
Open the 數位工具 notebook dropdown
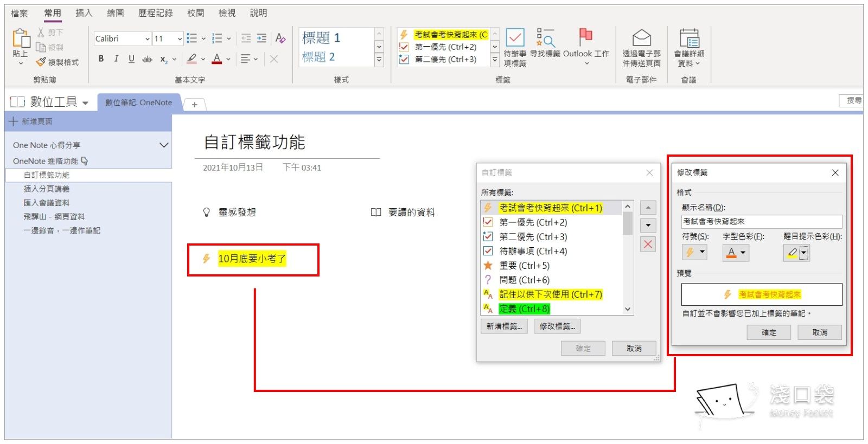[85, 103]
